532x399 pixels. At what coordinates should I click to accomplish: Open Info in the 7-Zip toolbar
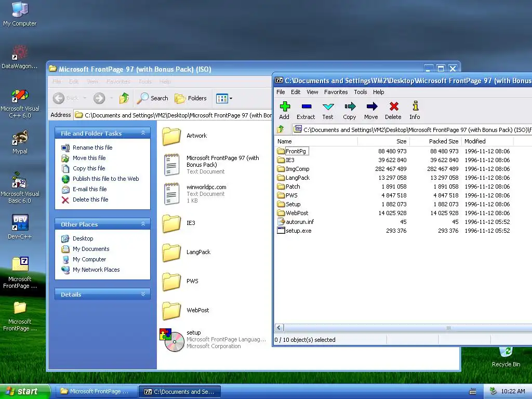(x=415, y=111)
